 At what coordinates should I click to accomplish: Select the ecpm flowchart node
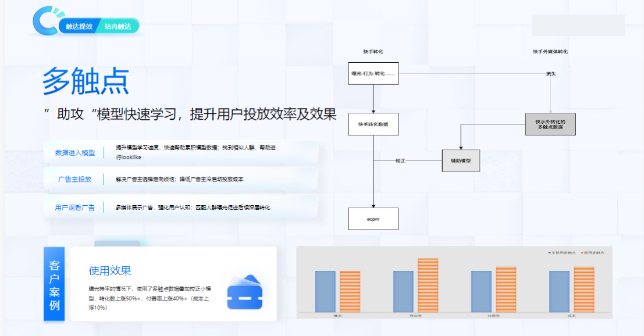[x=373, y=219]
